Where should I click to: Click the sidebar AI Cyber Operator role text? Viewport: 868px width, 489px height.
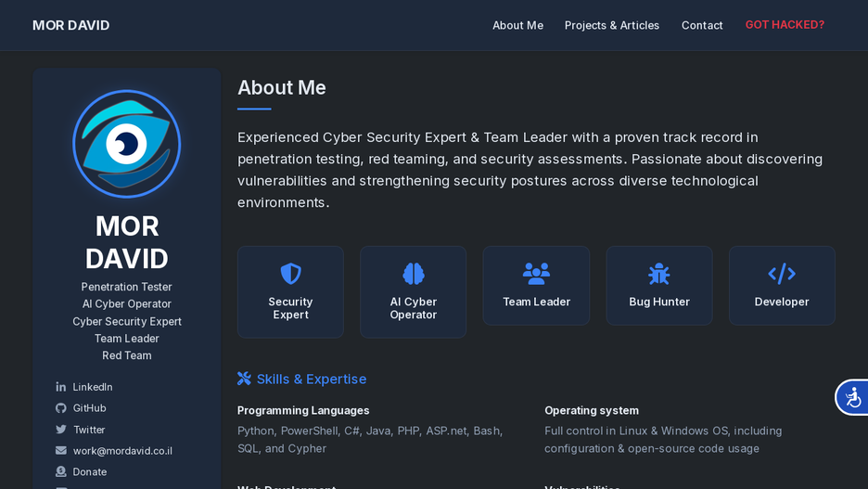coord(127,304)
